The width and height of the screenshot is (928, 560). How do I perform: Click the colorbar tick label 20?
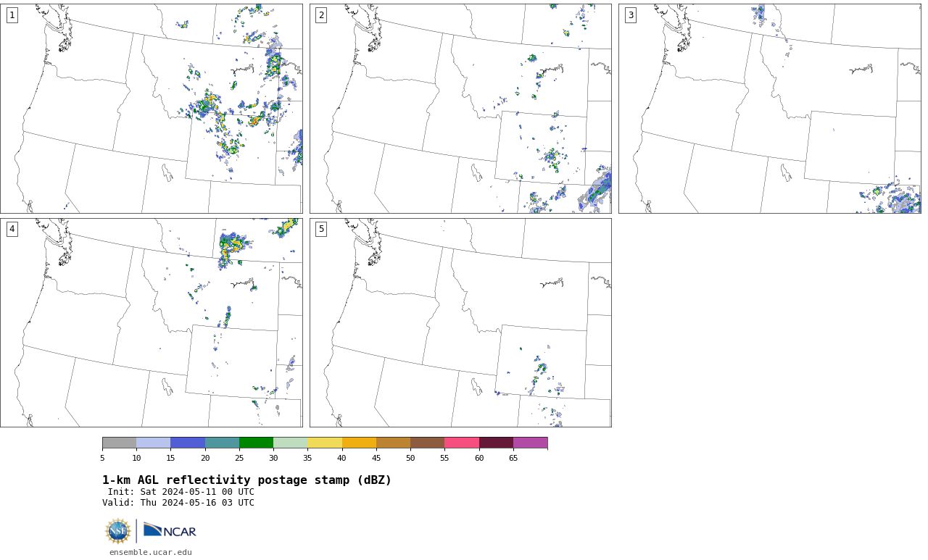(x=205, y=458)
